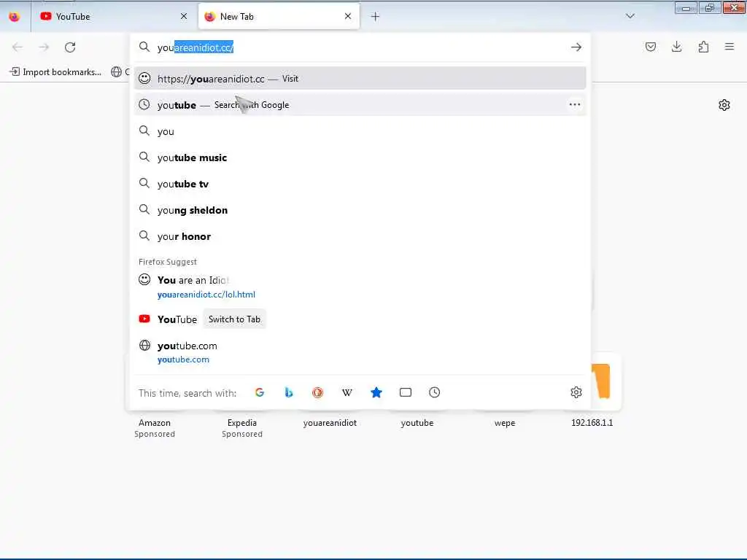Switch to the YouTube tab

(114, 17)
